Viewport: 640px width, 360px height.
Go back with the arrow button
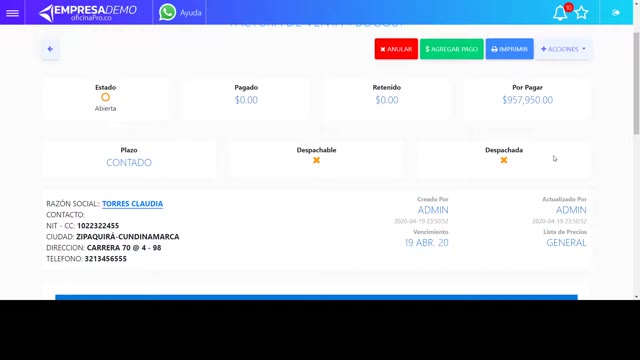(x=50, y=49)
